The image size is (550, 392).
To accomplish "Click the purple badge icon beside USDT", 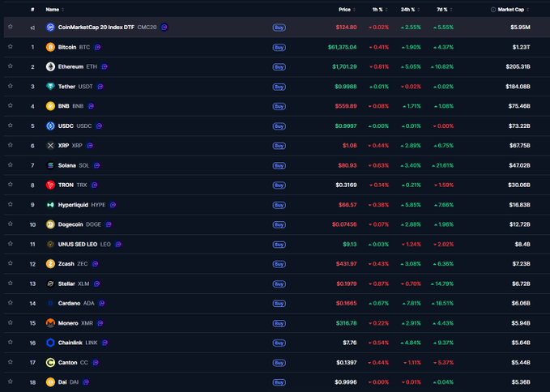I will (100, 86).
